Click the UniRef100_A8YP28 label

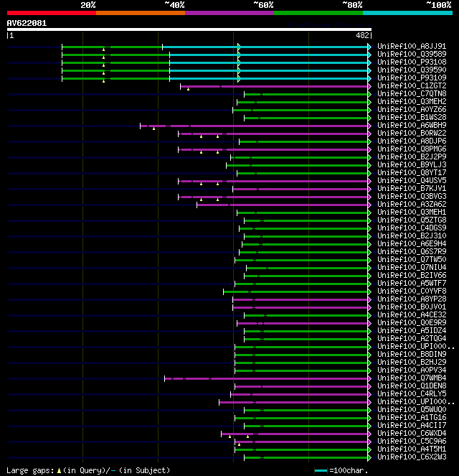tap(412, 299)
